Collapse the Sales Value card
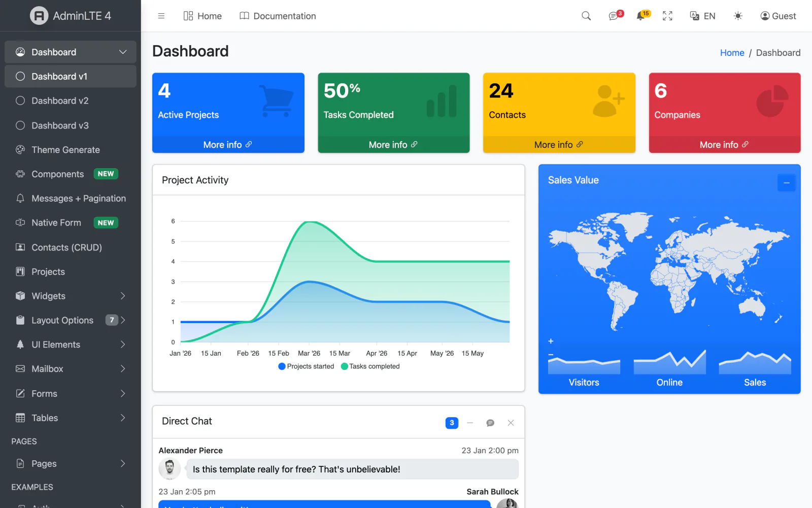 point(786,183)
